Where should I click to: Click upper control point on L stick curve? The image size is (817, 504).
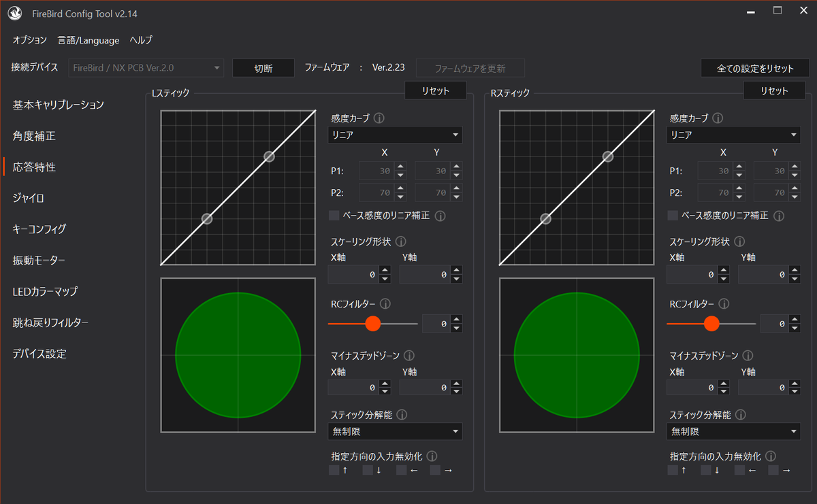coord(269,156)
